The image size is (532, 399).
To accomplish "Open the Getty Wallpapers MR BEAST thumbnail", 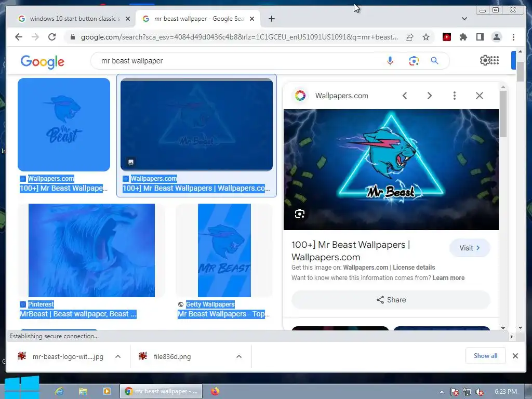I will tap(224, 250).
